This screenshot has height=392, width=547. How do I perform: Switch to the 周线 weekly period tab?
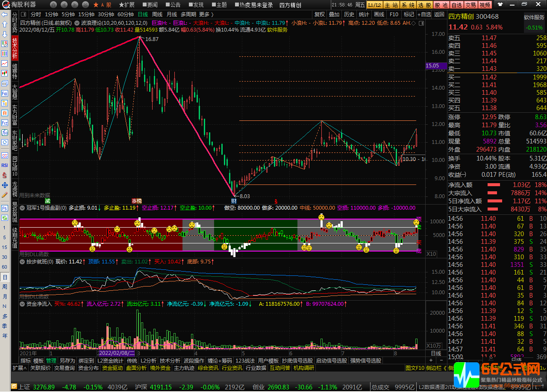(157, 15)
